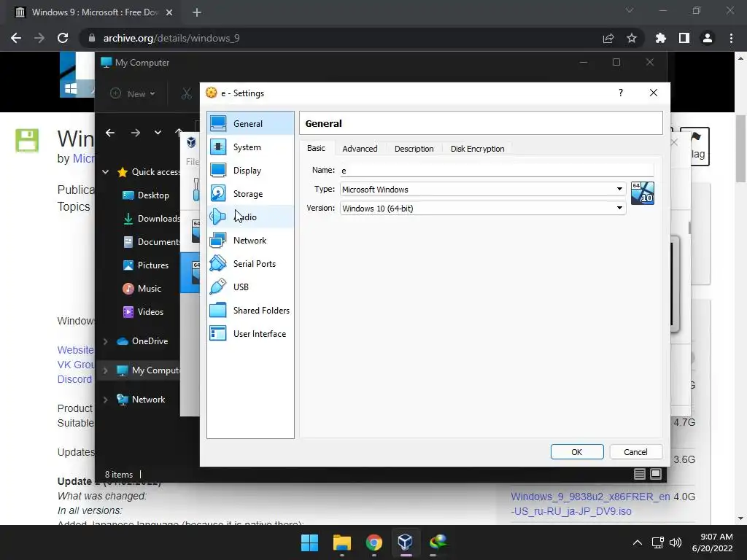747x560 pixels.
Task: Open the Type dropdown showing Microsoft Windows
Action: [483, 189]
